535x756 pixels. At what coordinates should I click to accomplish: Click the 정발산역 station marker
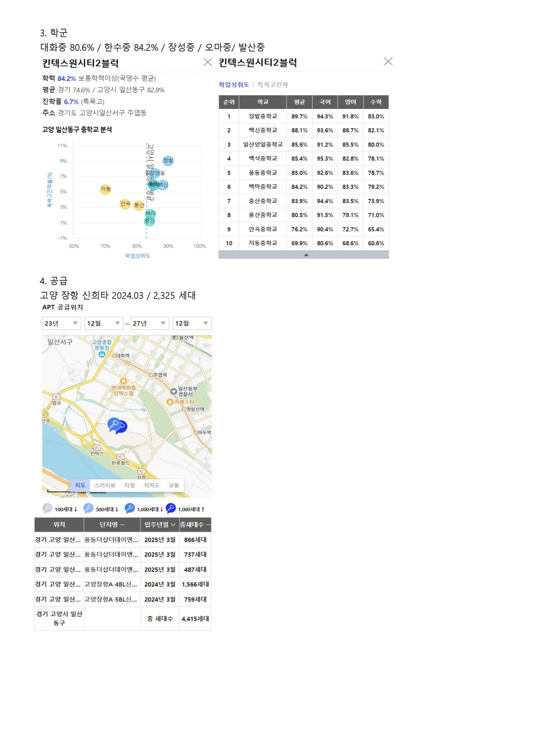pos(184,409)
